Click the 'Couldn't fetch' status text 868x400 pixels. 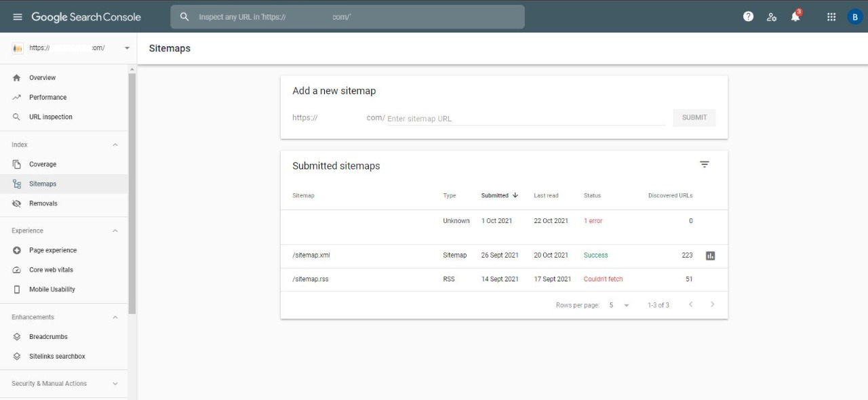604,279
